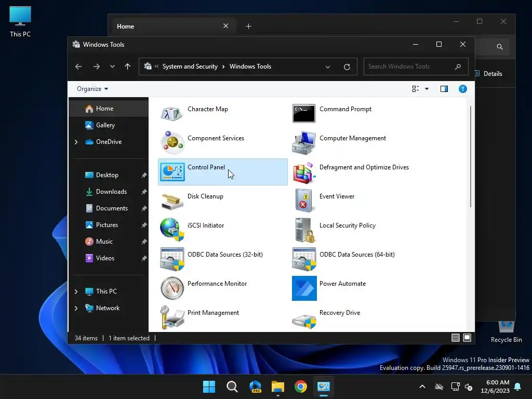Close the Home tab in background window
Viewport: 532px width, 399px height.
click(x=225, y=26)
